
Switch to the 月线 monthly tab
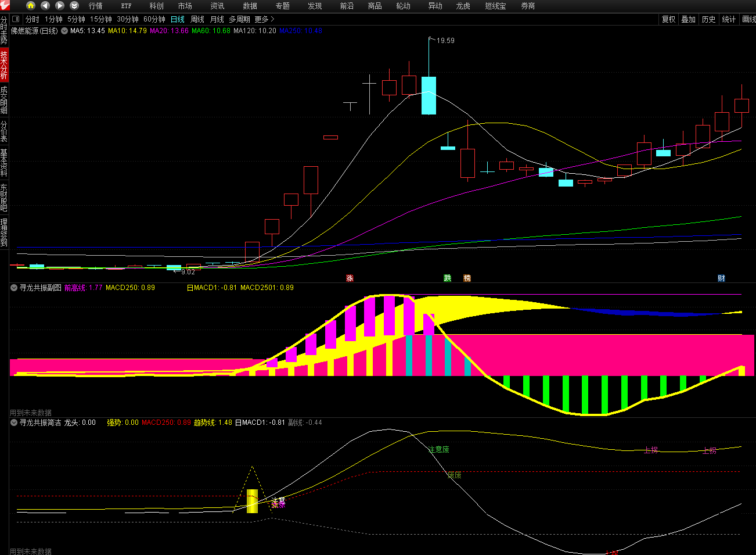[217, 19]
